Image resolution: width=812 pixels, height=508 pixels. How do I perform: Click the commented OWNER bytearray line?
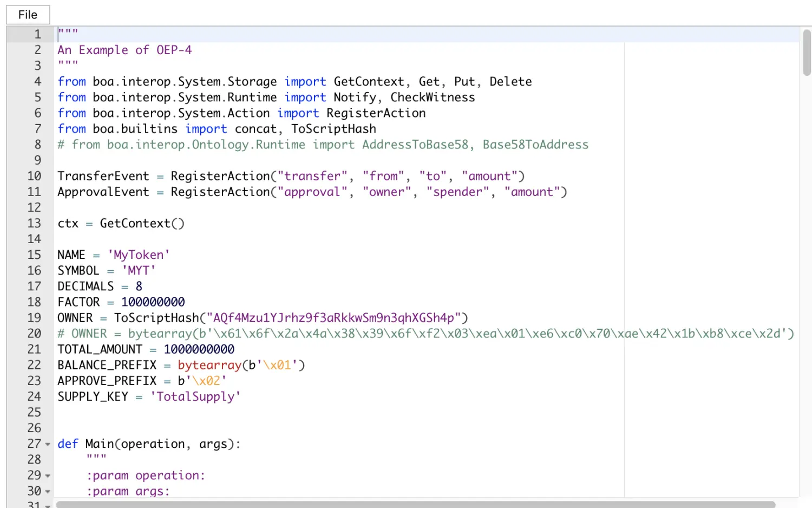pos(425,333)
